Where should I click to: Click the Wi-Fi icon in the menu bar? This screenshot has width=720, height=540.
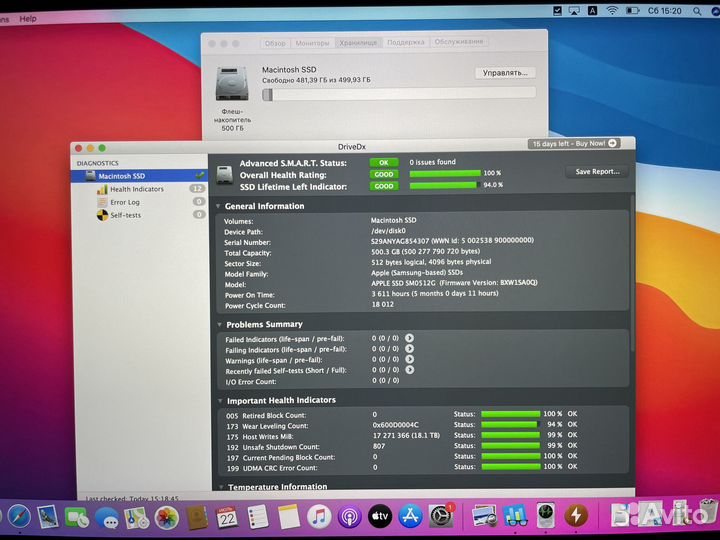pos(612,11)
